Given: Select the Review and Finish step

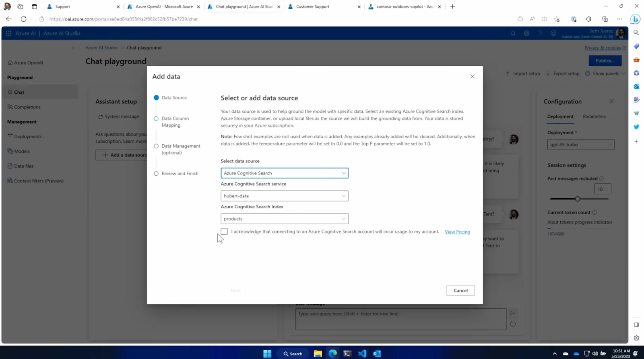Looking at the screenshot, I should 176,174.
